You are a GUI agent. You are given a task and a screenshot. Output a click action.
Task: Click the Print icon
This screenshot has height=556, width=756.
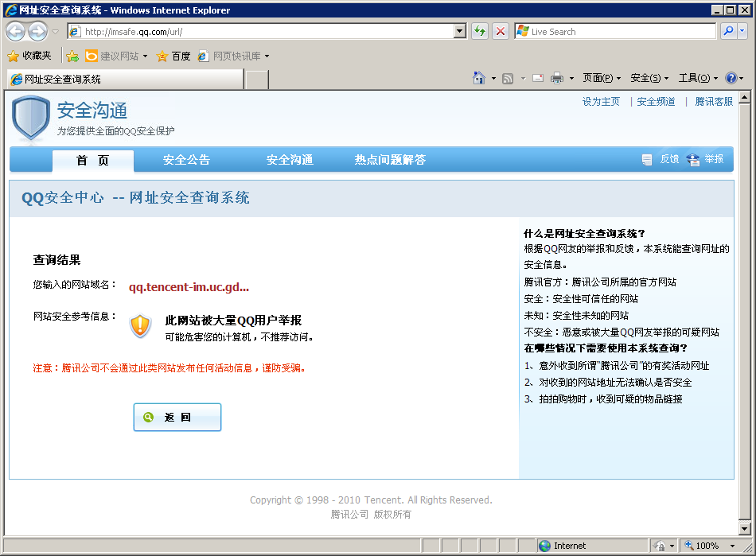pyautogui.click(x=557, y=78)
